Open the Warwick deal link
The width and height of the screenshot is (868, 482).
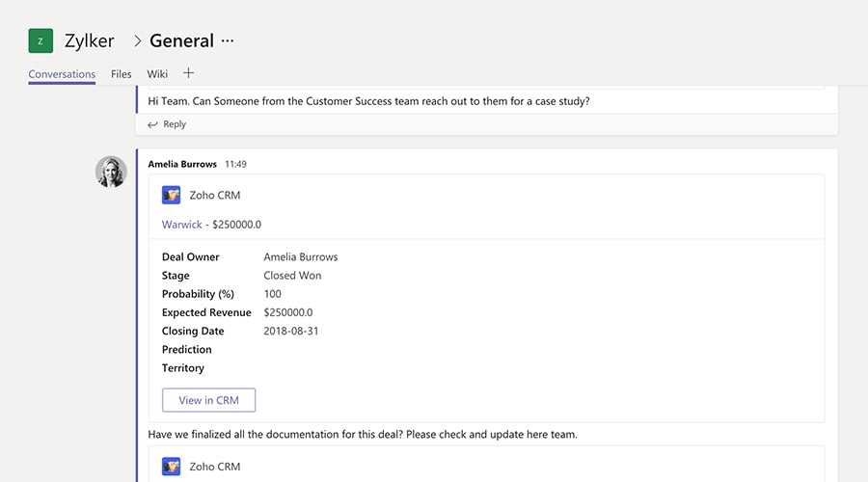point(181,225)
